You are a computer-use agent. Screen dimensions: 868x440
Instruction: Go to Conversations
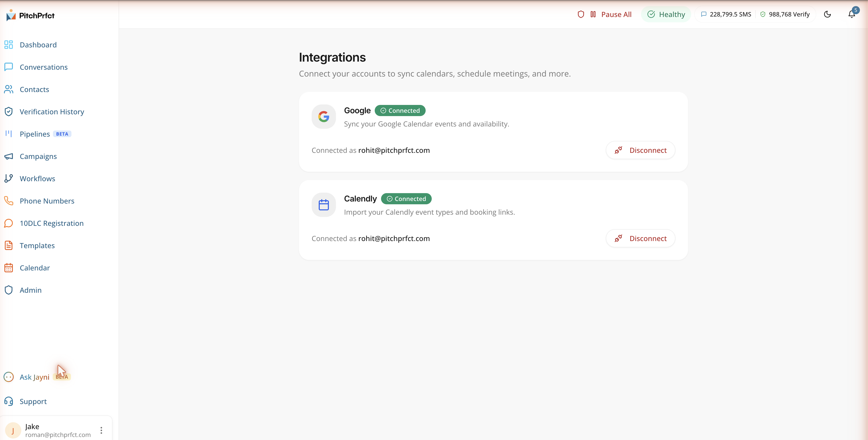point(44,67)
